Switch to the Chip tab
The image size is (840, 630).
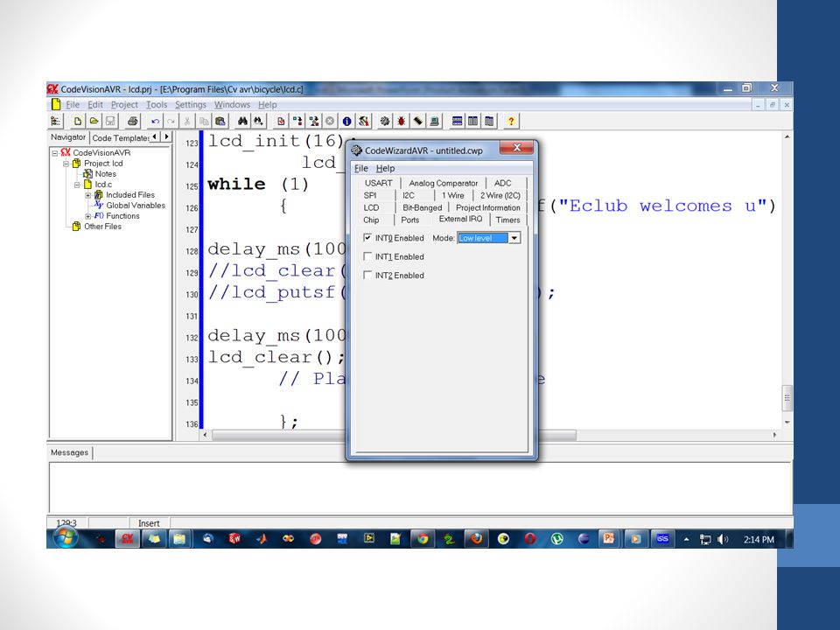point(371,220)
